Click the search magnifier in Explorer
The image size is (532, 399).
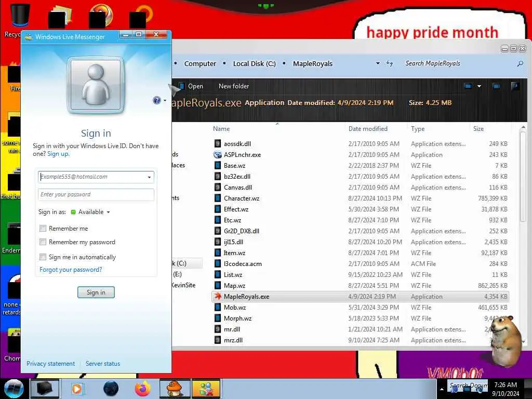pos(520,63)
